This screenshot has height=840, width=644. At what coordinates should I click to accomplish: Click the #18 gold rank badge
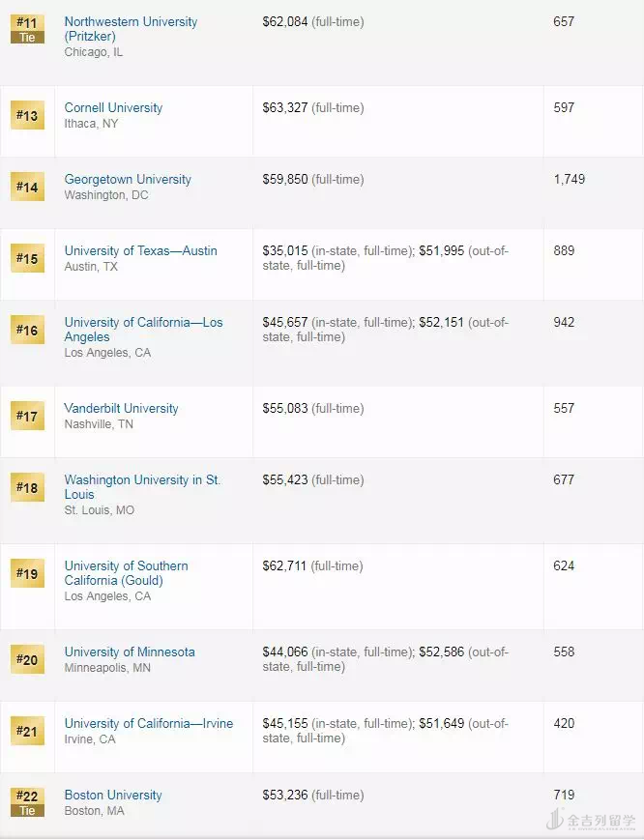27,488
